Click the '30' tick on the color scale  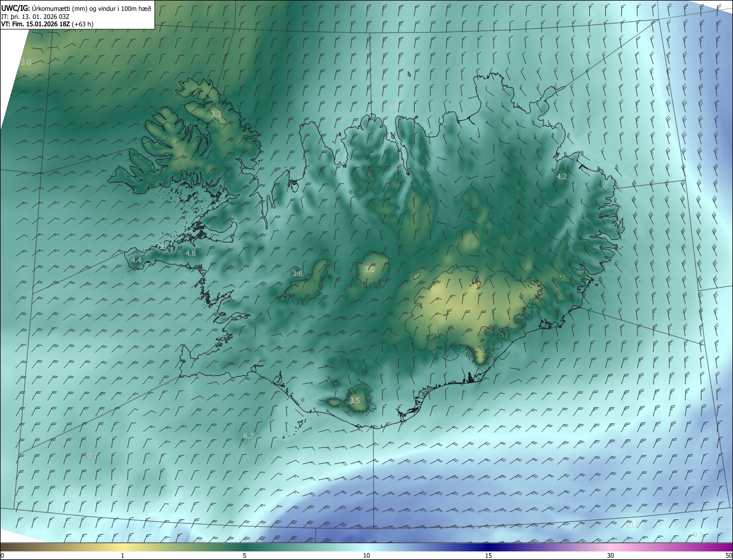pyautogui.click(x=610, y=556)
